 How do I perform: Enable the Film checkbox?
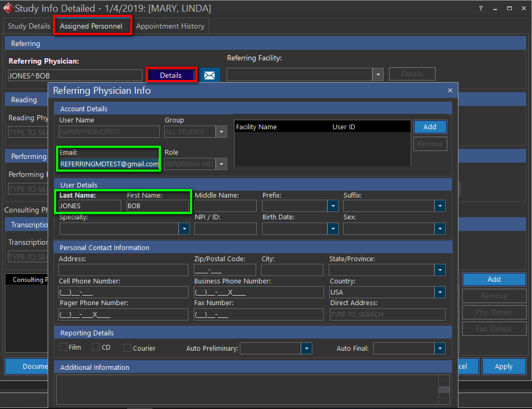64,348
